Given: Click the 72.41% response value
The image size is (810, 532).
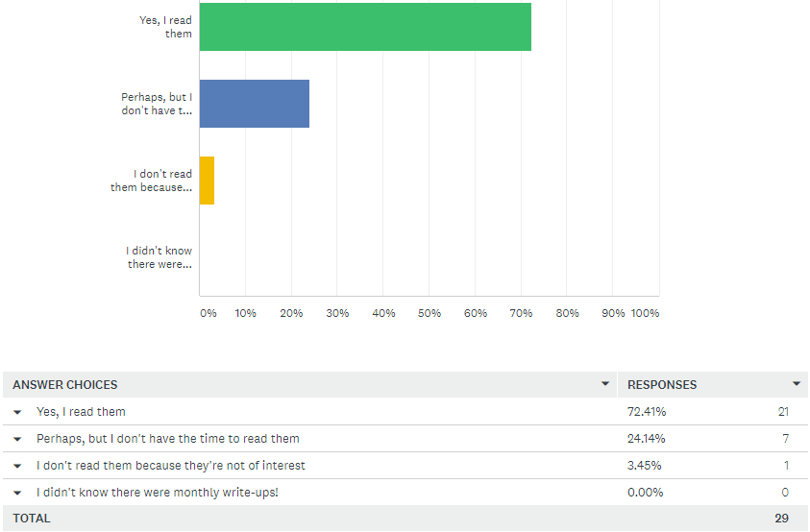Looking at the screenshot, I should click(x=647, y=412).
